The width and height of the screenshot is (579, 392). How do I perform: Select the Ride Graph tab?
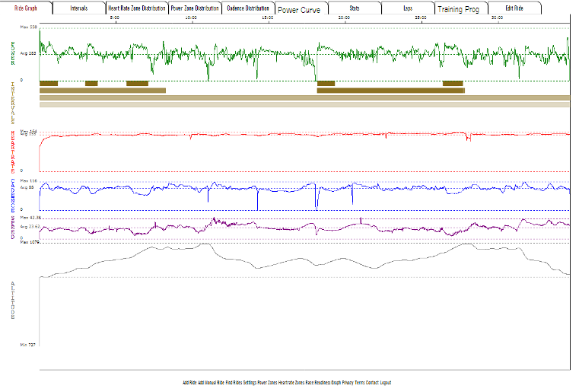tap(26, 8)
